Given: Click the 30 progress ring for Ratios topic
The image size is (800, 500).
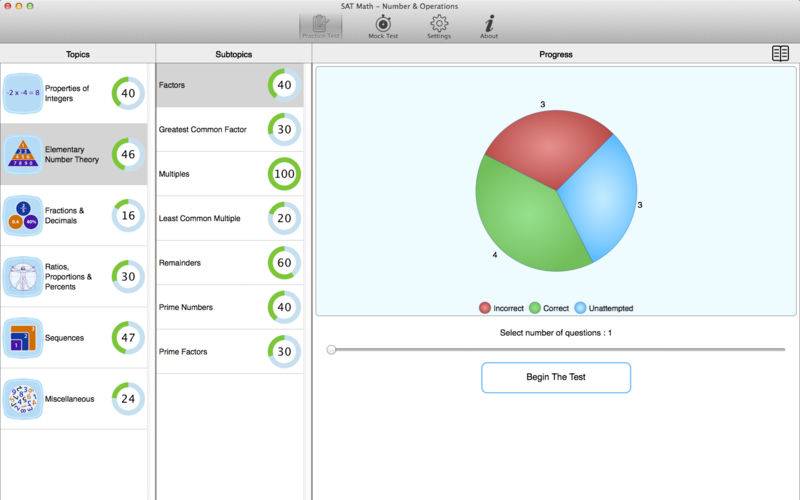Looking at the screenshot, I should [x=128, y=277].
